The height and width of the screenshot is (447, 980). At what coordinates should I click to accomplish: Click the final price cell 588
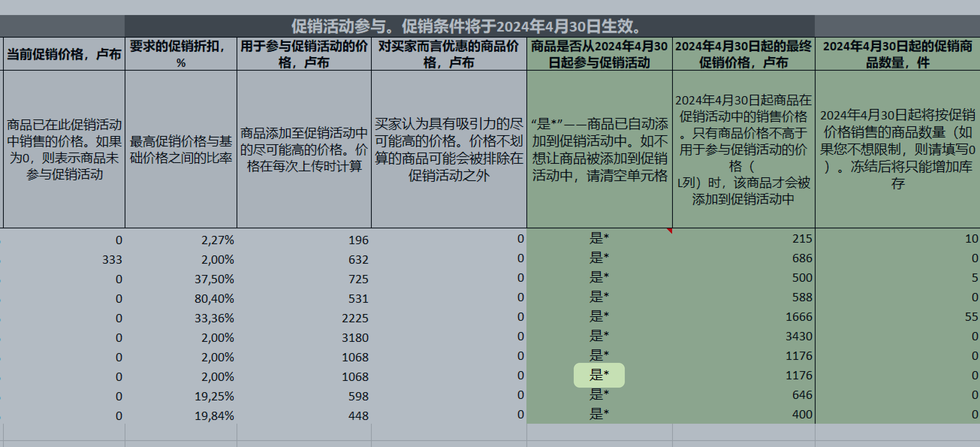744,297
